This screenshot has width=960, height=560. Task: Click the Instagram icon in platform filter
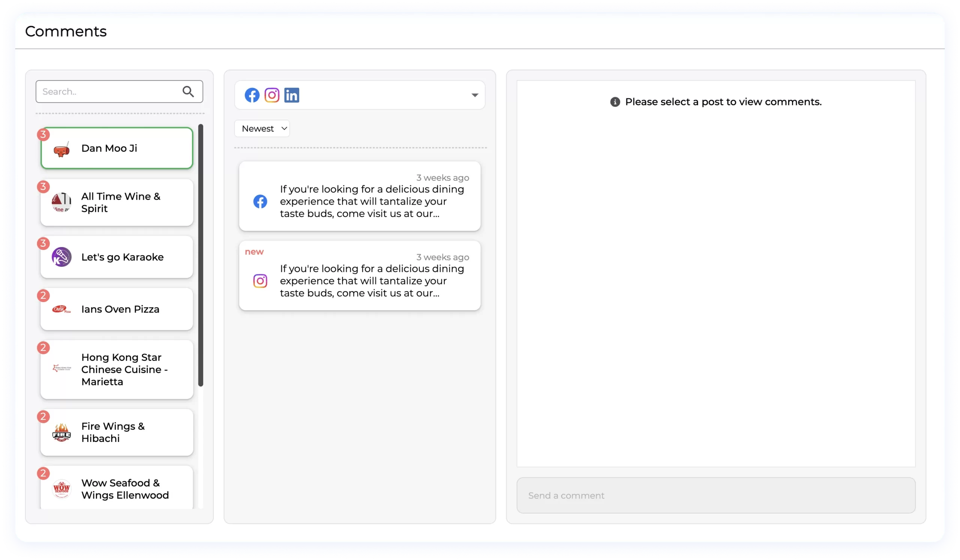tap(271, 95)
